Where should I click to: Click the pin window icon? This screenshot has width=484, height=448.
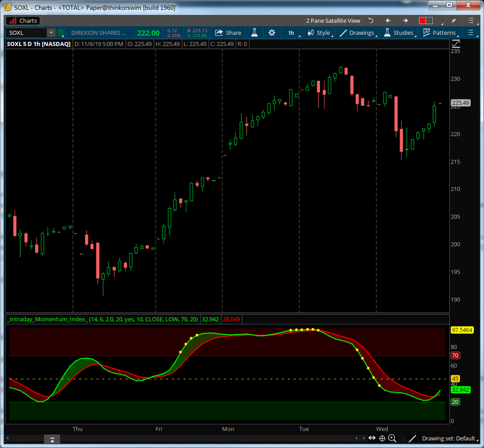pyautogui.click(x=453, y=21)
